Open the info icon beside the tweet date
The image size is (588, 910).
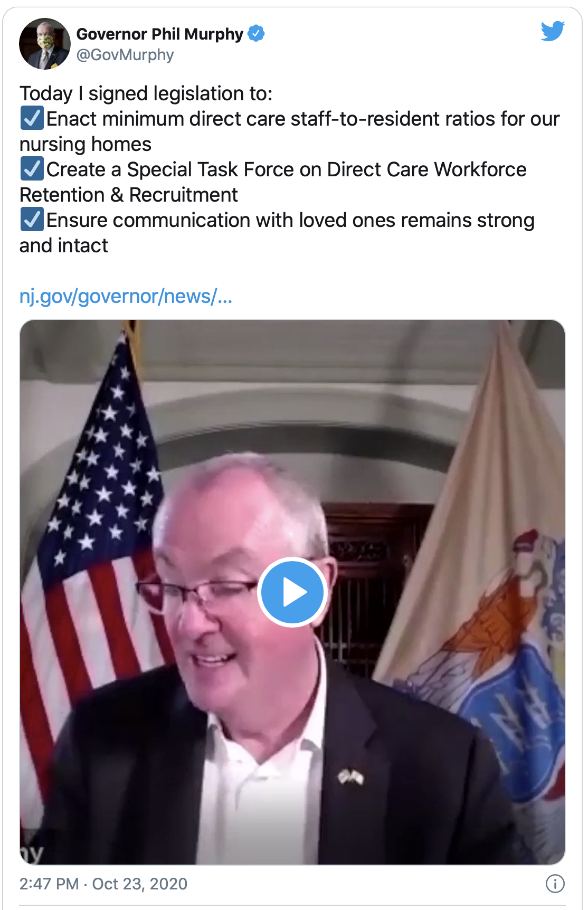point(555,884)
